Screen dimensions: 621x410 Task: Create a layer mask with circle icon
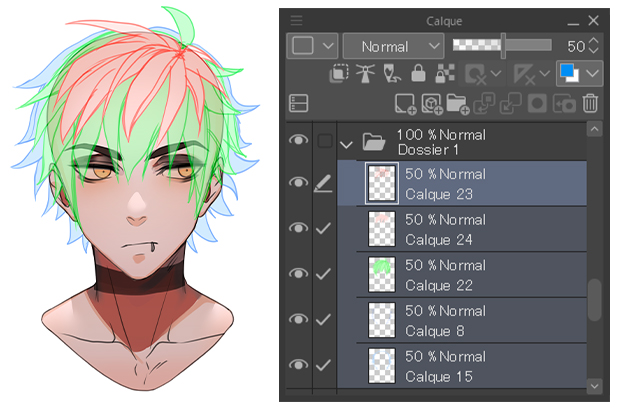pos(537,104)
